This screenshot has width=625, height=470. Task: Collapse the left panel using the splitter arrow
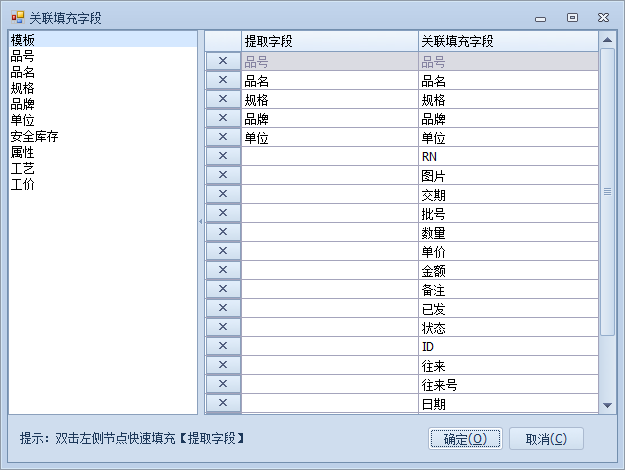click(201, 221)
